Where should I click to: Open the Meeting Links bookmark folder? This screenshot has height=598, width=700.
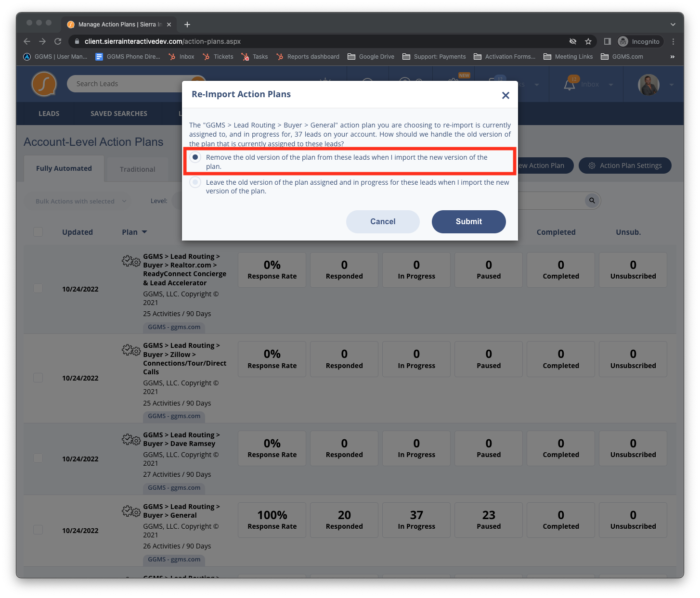point(568,57)
